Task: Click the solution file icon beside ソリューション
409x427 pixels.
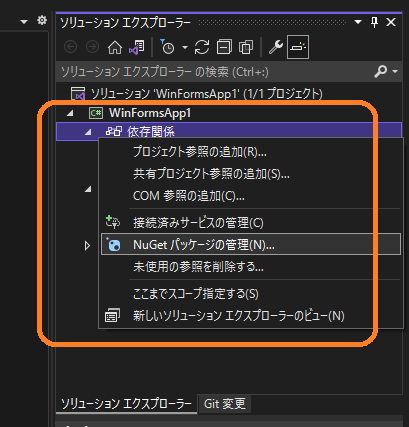Action: point(78,94)
